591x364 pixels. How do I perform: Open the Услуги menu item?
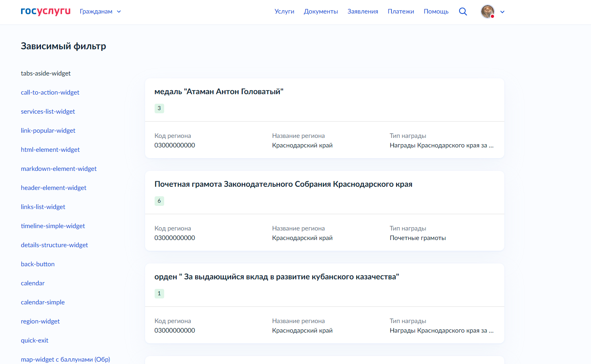[284, 12]
